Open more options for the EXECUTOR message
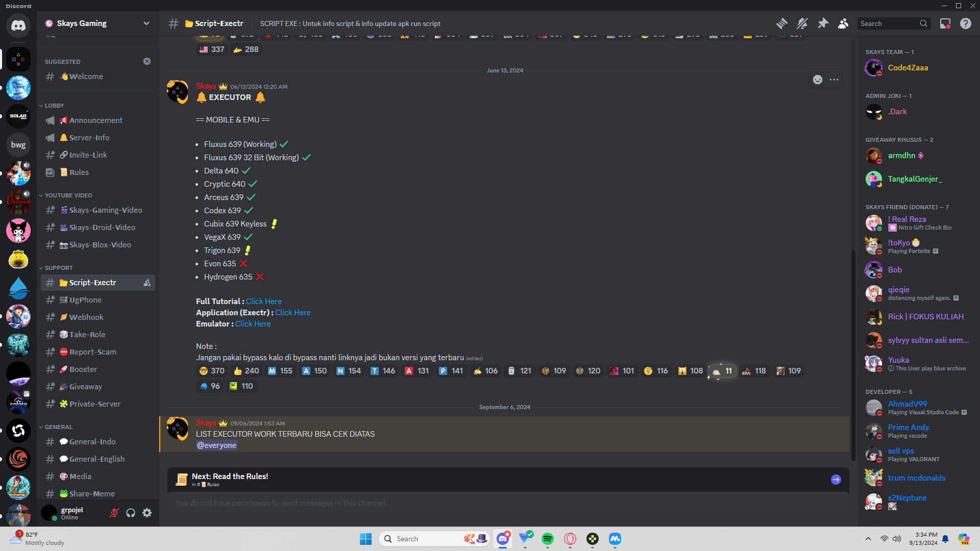This screenshot has height=551, width=980. [834, 80]
